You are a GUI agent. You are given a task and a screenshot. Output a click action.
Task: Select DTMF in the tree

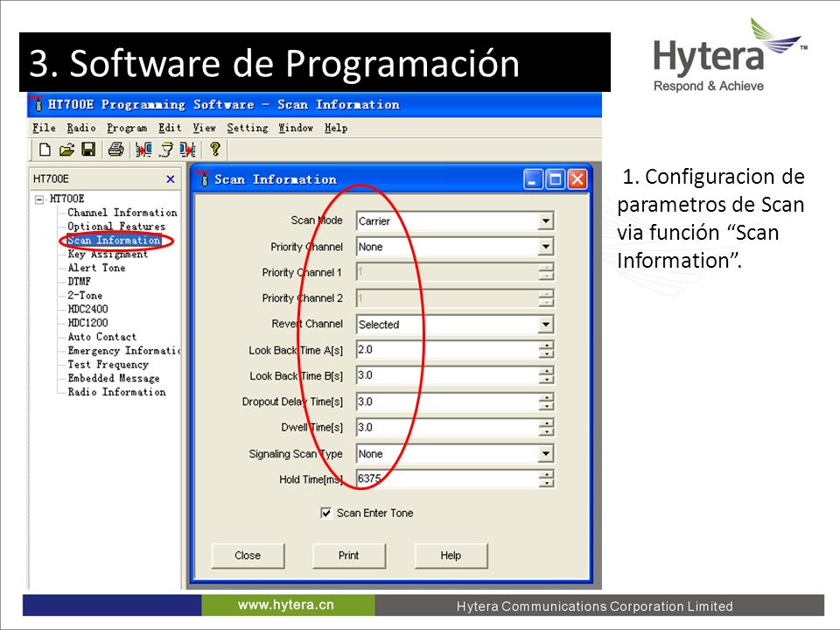pos(80,282)
